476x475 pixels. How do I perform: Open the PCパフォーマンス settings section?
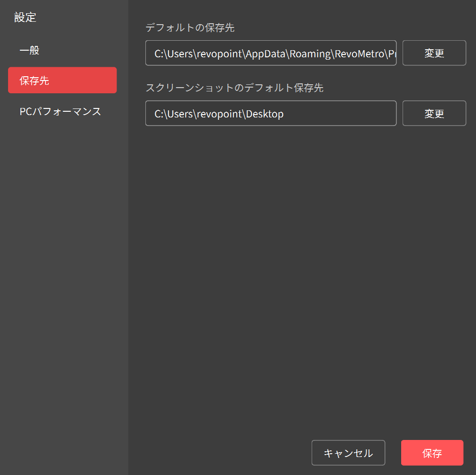coord(60,111)
